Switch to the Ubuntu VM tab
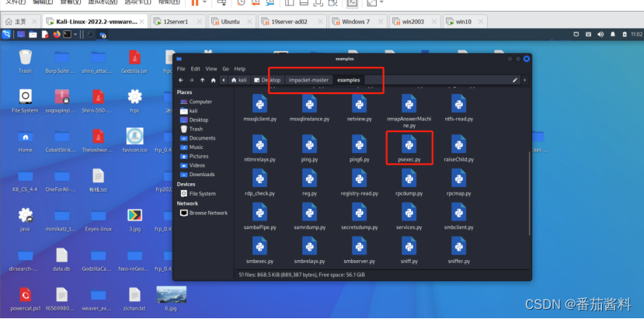This screenshot has height=319, width=644. [x=232, y=22]
